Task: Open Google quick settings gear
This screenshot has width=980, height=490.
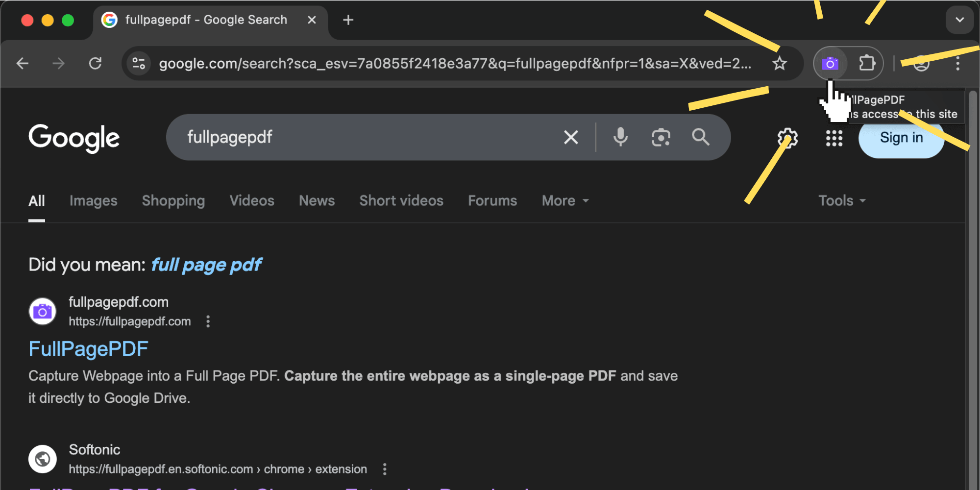Action: pos(787,138)
